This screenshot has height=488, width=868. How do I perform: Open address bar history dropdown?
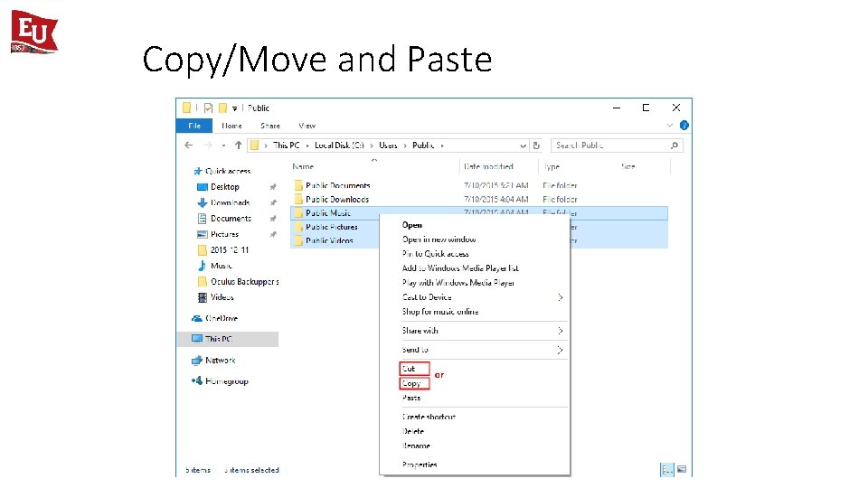(523, 145)
